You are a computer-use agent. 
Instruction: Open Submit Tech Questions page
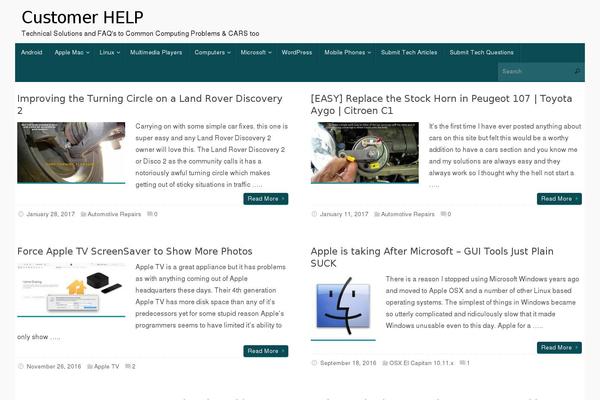(x=481, y=52)
